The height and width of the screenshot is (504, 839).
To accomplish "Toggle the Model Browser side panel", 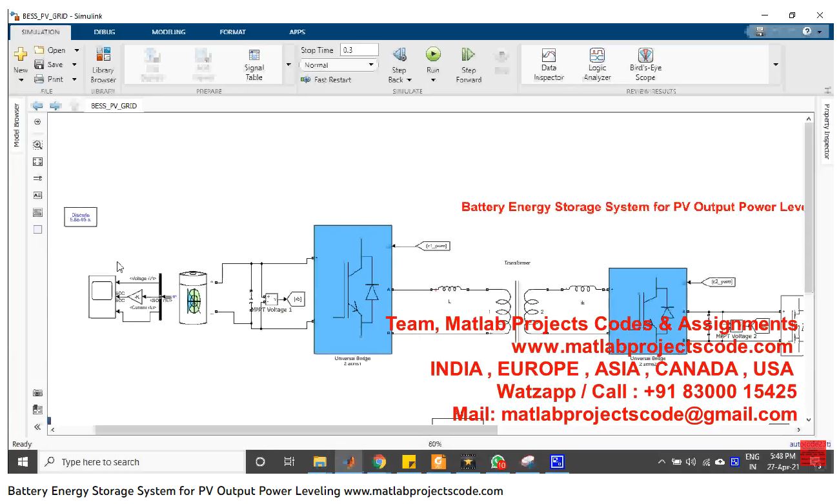I will click(x=17, y=125).
